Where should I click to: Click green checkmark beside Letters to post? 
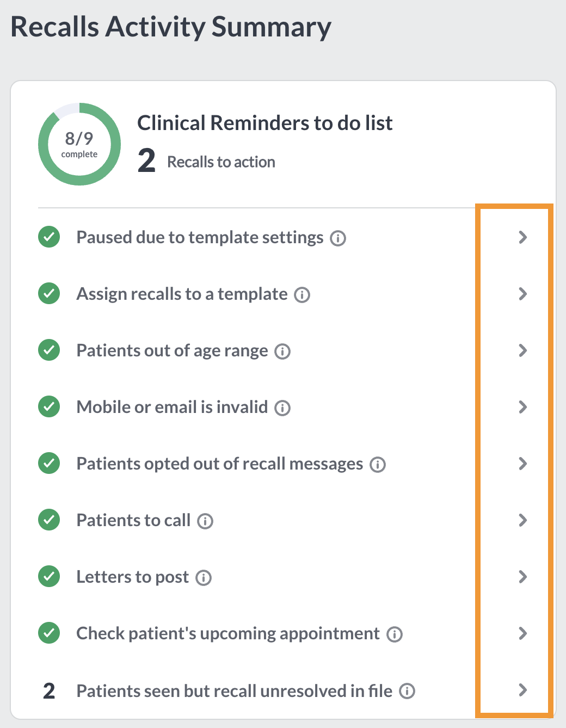tap(49, 576)
